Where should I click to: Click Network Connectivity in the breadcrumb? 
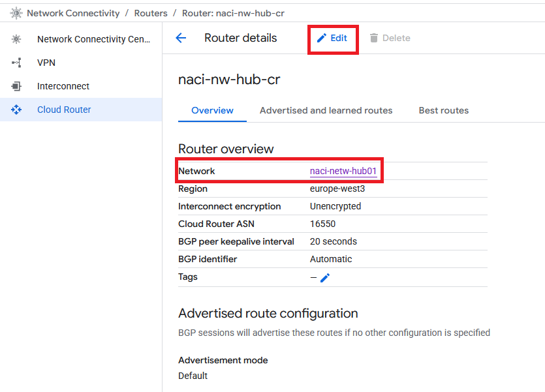pyautogui.click(x=73, y=13)
